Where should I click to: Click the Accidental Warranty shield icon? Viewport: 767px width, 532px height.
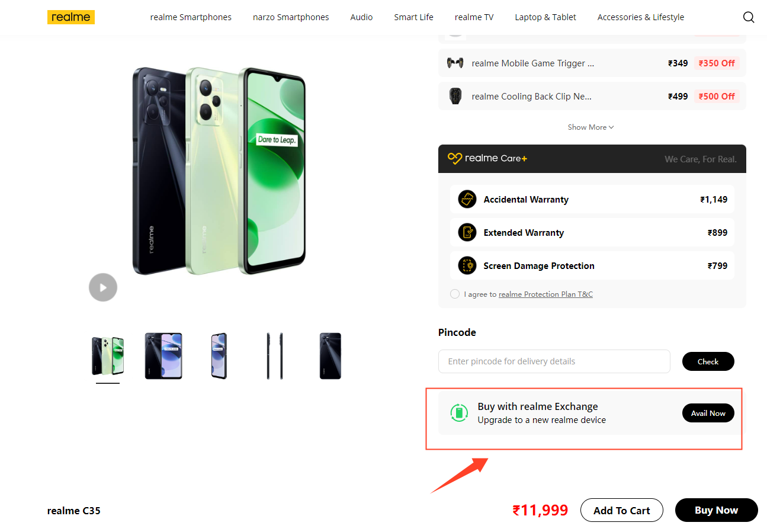(x=467, y=200)
